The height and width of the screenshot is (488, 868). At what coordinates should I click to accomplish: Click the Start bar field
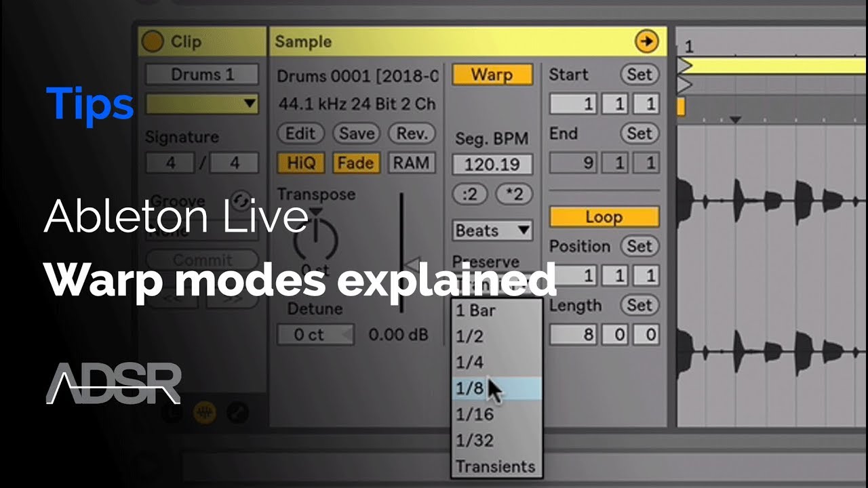pos(574,104)
